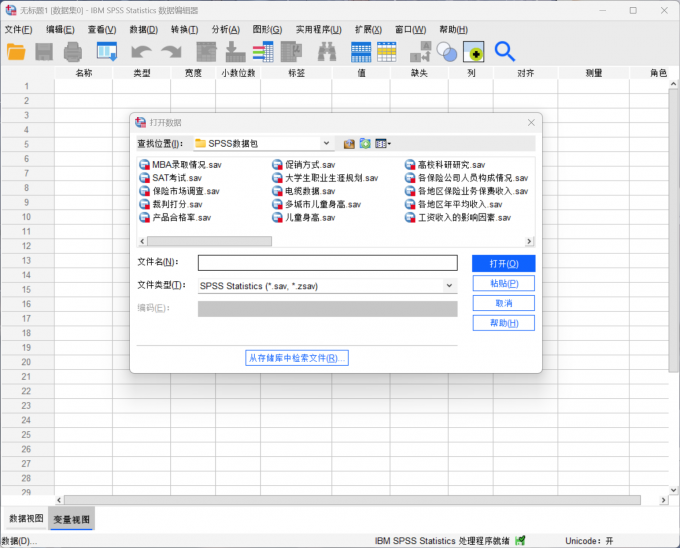Screen dimensions: 680x548
Task: Click the file list horizontal scrollbar
Action: [209, 241]
